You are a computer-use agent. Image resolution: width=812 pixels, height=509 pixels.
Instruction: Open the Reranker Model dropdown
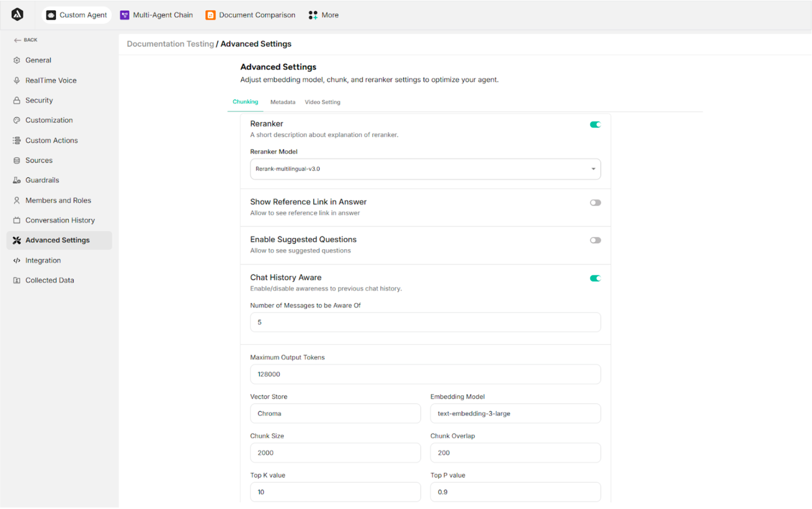pos(425,169)
